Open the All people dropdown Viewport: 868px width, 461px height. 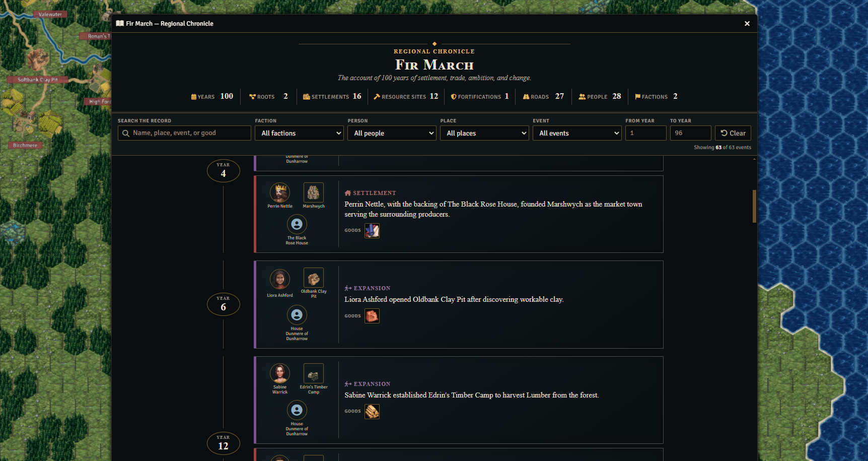(392, 133)
